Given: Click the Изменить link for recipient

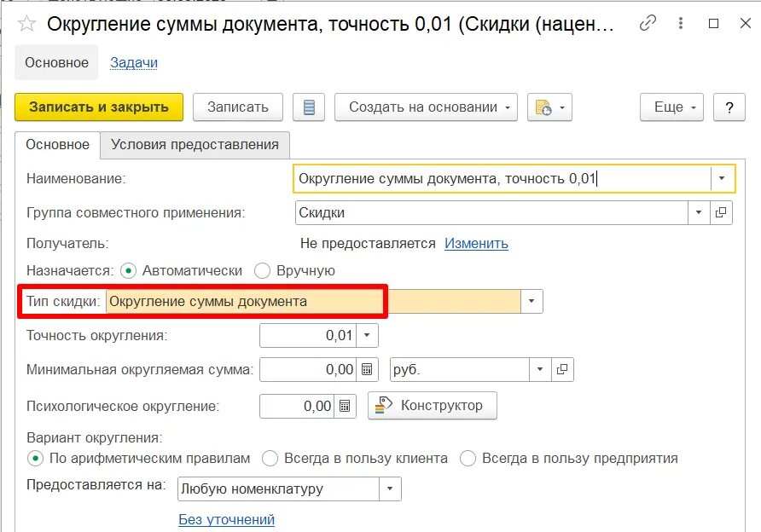Looking at the screenshot, I should [476, 244].
